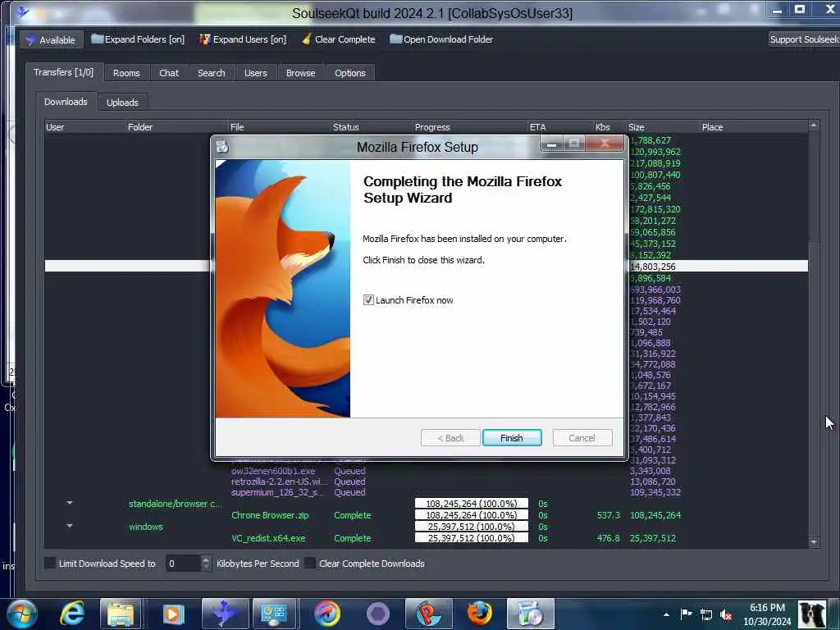Select the Chrone Browser.zip file row
Screen dimensions: 840x630
tap(426, 515)
